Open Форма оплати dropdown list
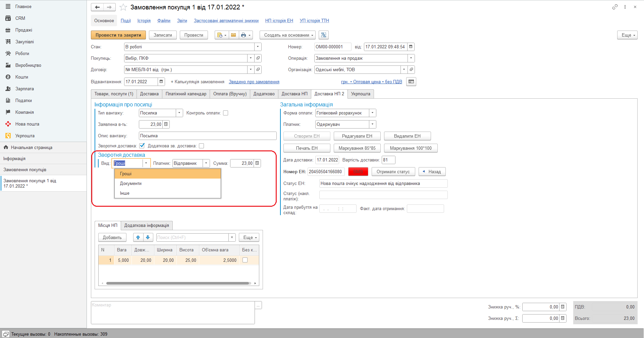Screen dimensions: 644x338 tap(373, 113)
